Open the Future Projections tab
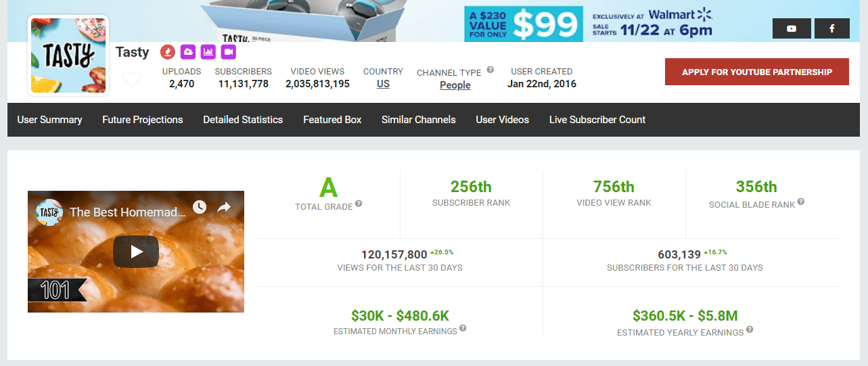 [x=143, y=120]
